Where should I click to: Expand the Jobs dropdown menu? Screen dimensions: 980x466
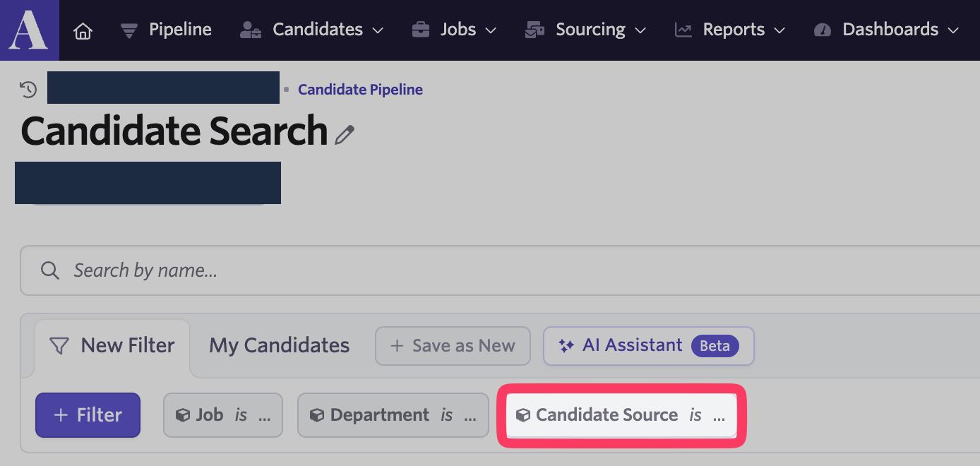click(455, 30)
